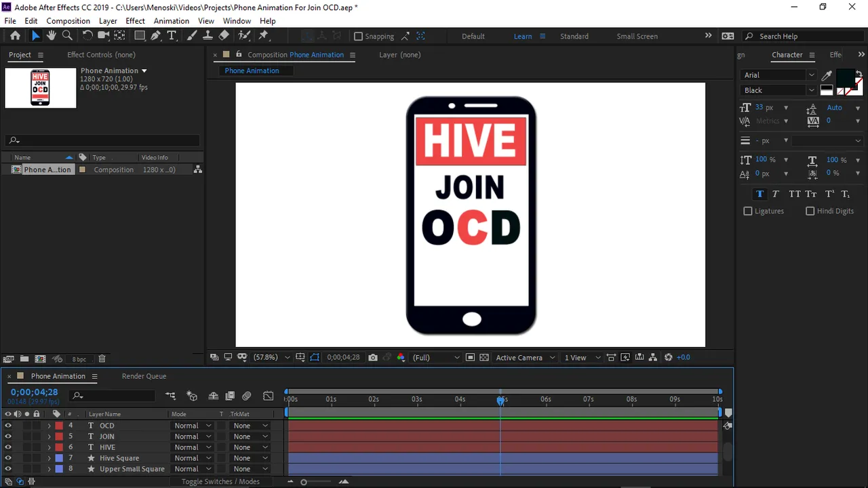This screenshot has width=868, height=488.
Task: Expand the OCD layer properties
Action: [49, 426]
